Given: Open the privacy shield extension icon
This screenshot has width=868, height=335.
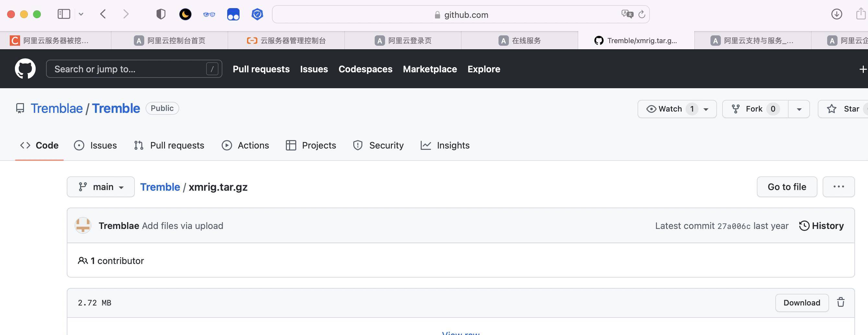Looking at the screenshot, I should click(x=161, y=14).
